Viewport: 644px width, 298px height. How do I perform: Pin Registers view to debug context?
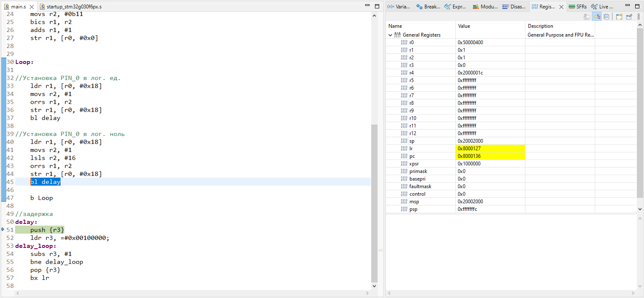click(x=629, y=16)
